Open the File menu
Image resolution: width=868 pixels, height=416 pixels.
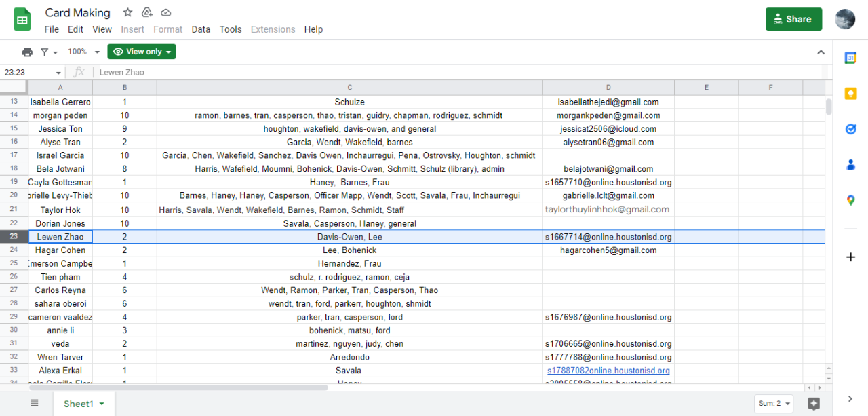click(52, 29)
